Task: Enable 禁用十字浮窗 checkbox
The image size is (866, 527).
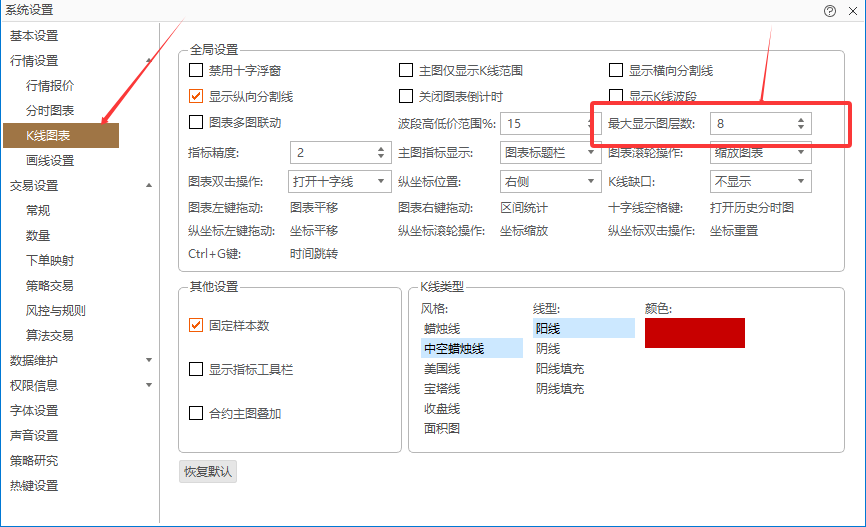Action: [196, 71]
